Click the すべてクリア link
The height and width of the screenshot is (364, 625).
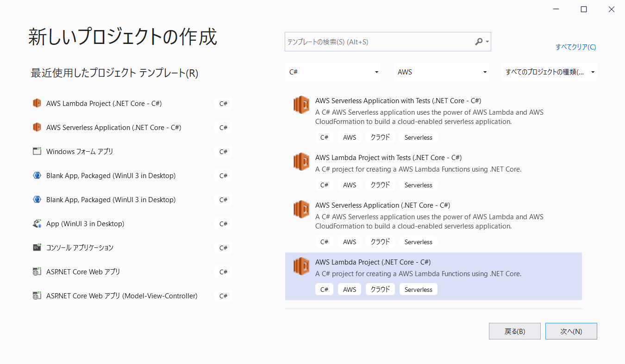(x=576, y=47)
